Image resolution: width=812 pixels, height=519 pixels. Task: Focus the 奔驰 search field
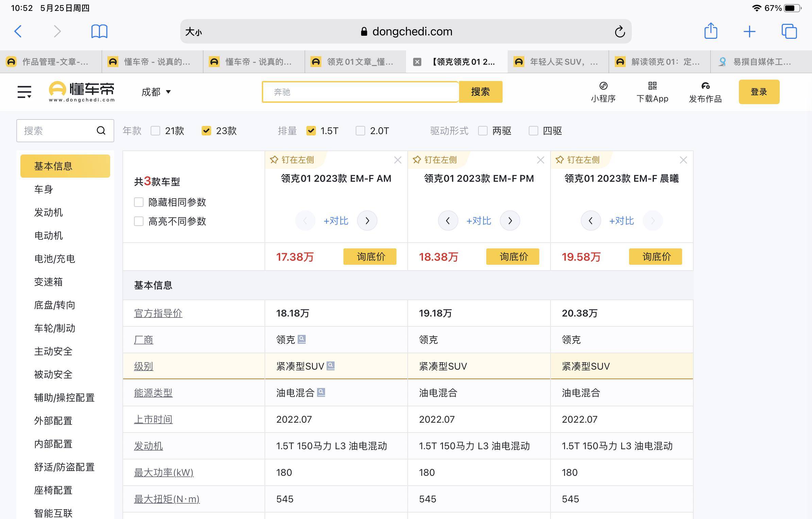tap(360, 92)
